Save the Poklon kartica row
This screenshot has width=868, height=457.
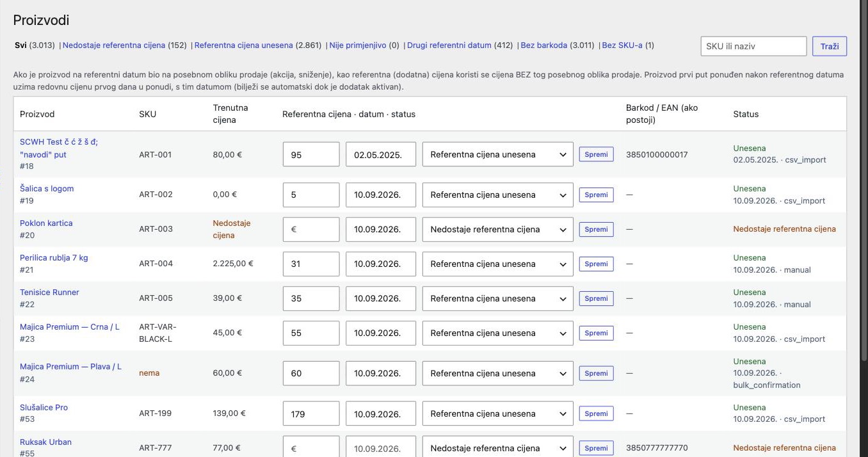(x=596, y=229)
